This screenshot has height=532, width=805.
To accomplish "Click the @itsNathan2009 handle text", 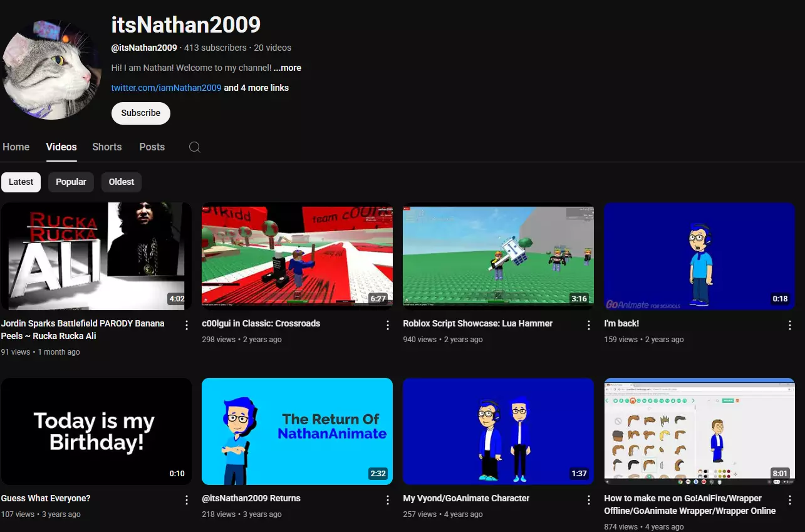I will [144, 48].
